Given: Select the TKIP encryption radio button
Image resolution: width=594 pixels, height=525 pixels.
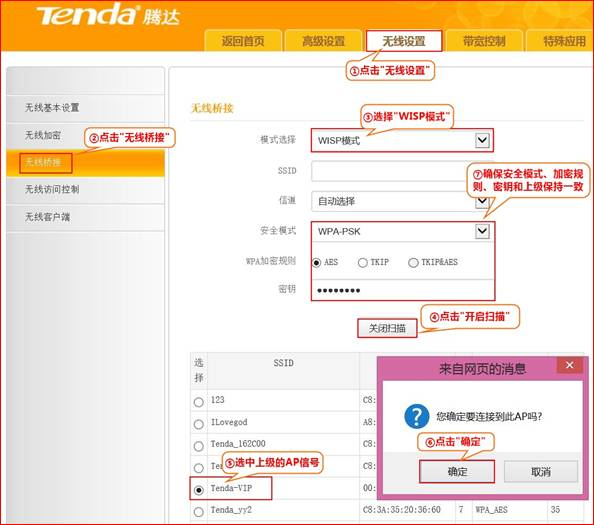Looking at the screenshot, I should click(x=363, y=262).
